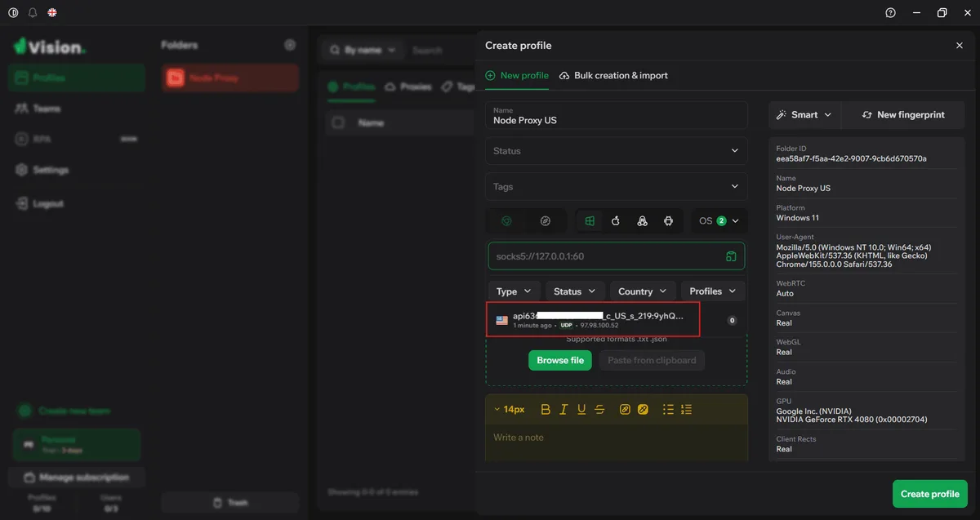Image resolution: width=980 pixels, height=520 pixels.
Task: Open the OS versions dropdown
Action: pos(719,221)
